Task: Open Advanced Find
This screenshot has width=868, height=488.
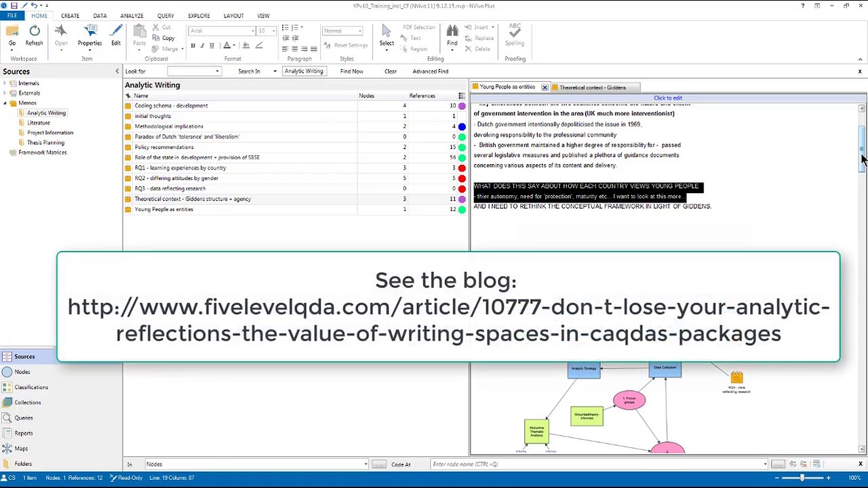Action: click(x=430, y=71)
